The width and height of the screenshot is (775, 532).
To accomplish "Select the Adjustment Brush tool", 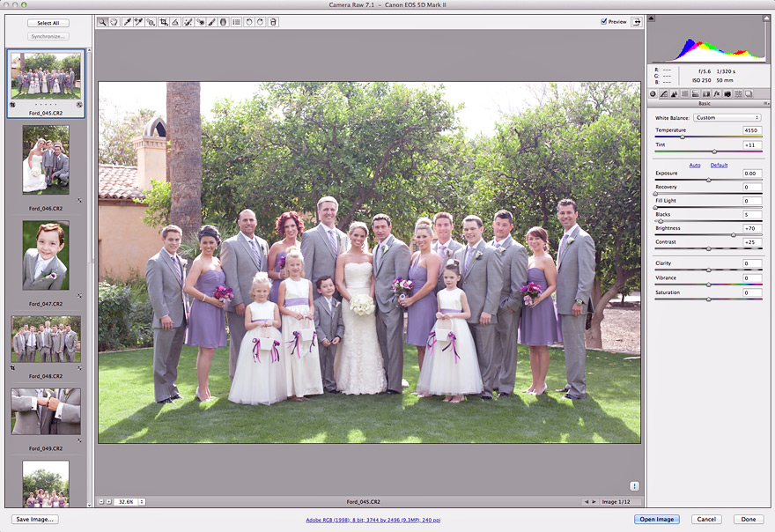I will (211, 22).
